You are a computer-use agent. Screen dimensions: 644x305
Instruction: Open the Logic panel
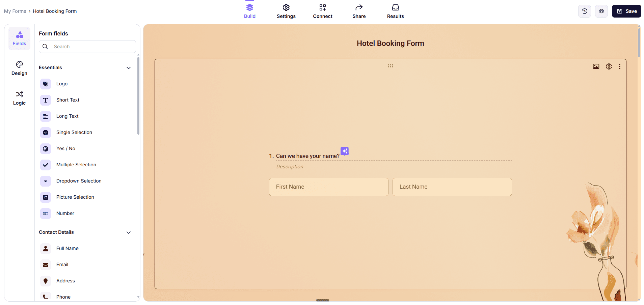[19, 98]
